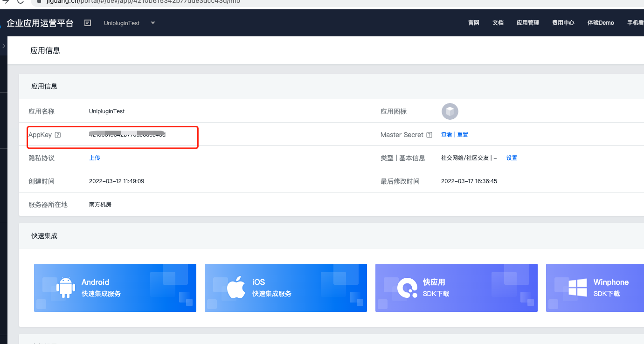This screenshot has height=344, width=644.
Task: Click the browser address bar URL
Action: (140, 2)
